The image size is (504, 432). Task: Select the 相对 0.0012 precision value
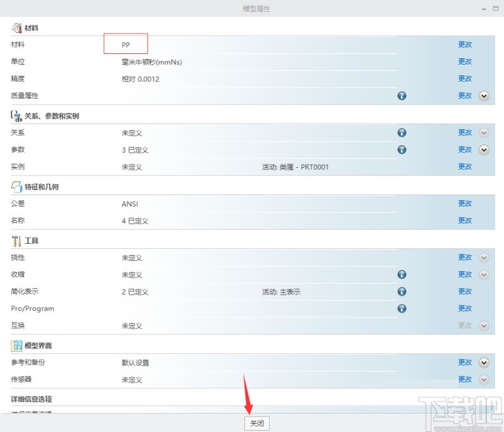pos(141,79)
